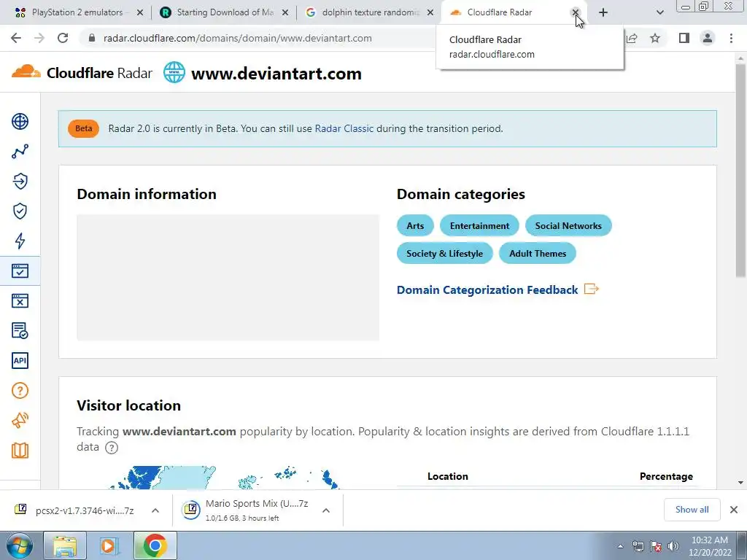
Task: Open Windows Explorer from the taskbar
Action: coord(65,545)
